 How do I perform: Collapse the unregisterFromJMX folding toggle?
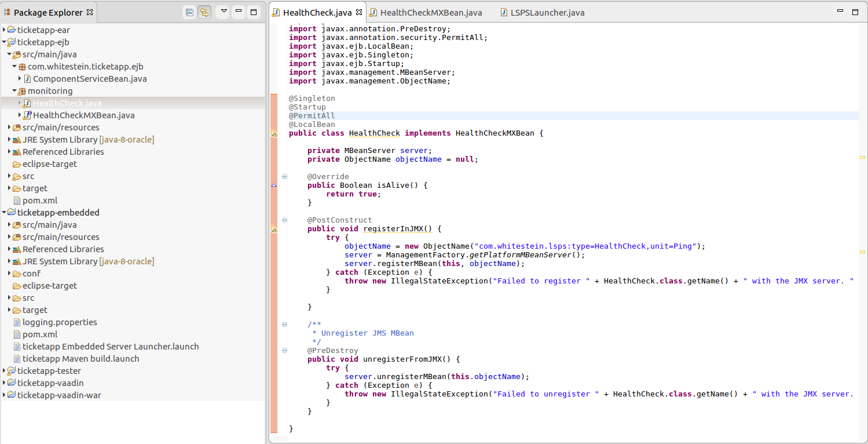(x=284, y=351)
